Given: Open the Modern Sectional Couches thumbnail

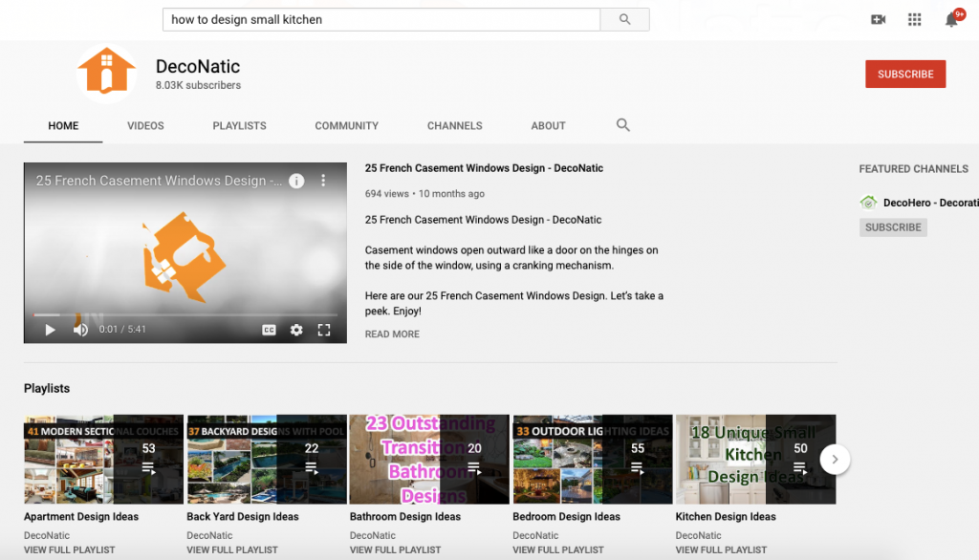Looking at the screenshot, I should 103,460.
